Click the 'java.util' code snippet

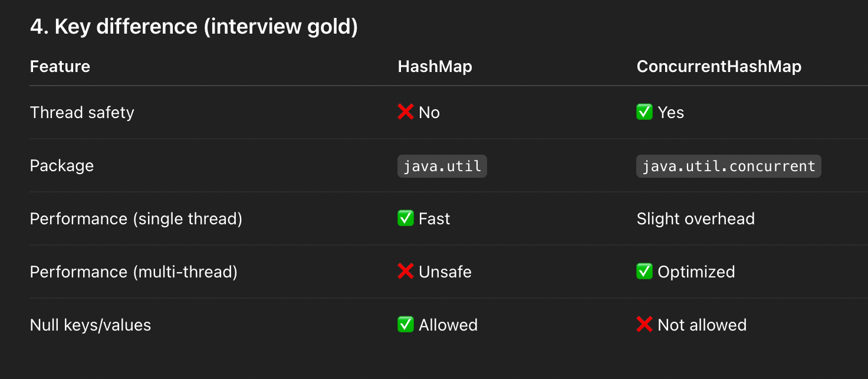pyautogui.click(x=442, y=166)
